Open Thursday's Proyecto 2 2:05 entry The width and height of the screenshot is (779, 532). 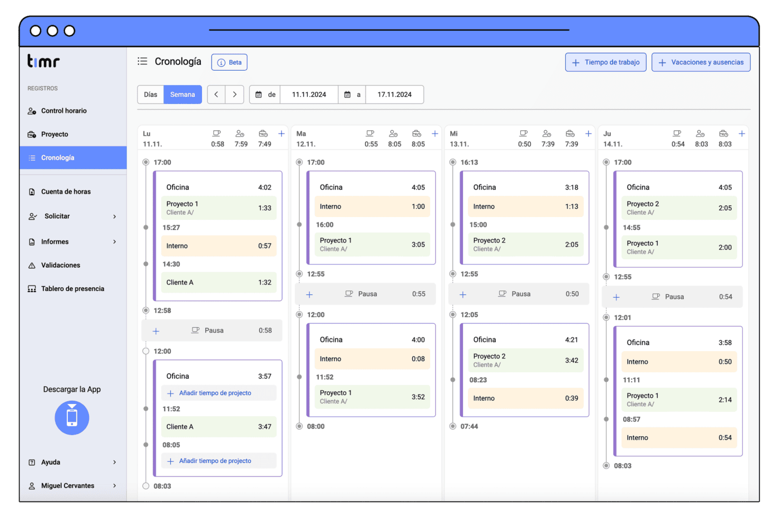pyautogui.click(x=679, y=208)
